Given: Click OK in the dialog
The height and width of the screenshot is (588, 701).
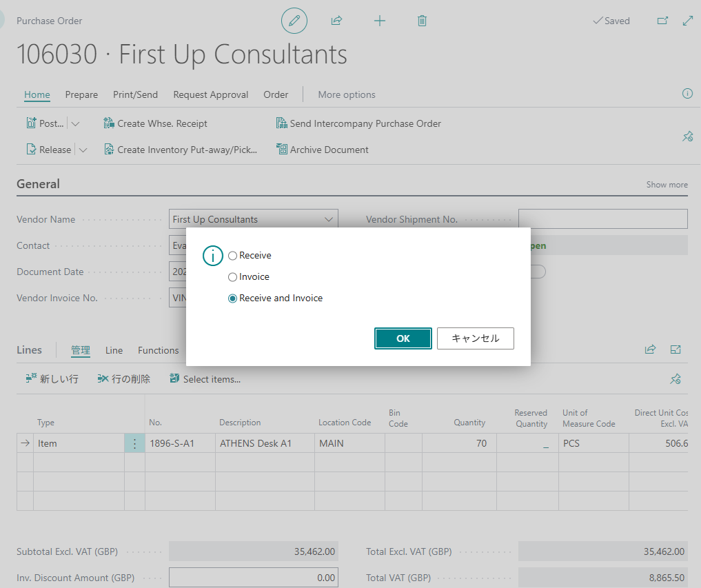Looking at the screenshot, I should [x=403, y=338].
